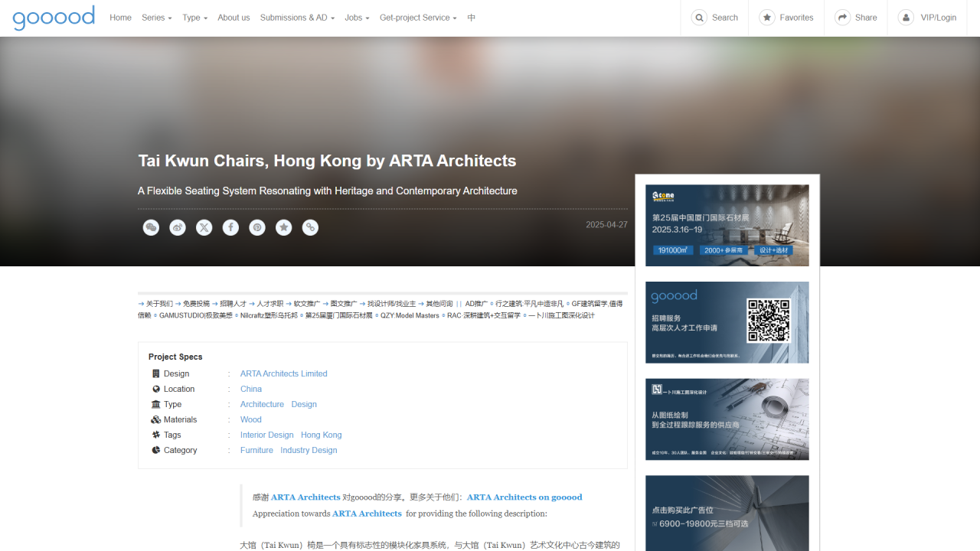This screenshot has height=551, width=980.
Task: Open Favorites in the header
Action: [786, 18]
